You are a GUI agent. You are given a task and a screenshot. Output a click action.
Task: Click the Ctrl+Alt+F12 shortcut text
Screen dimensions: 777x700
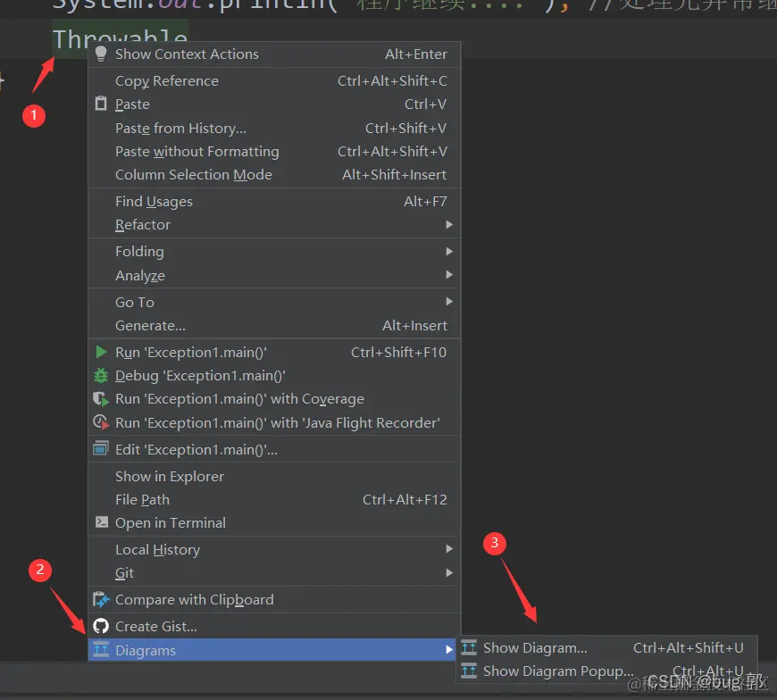pyautogui.click(x=405, y=499)
